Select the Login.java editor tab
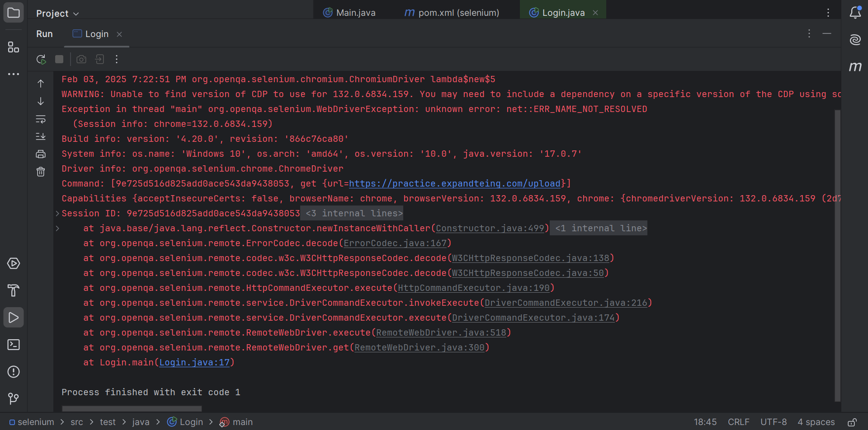Viewport: 868px width, 430px height. (x=563, y=13)
